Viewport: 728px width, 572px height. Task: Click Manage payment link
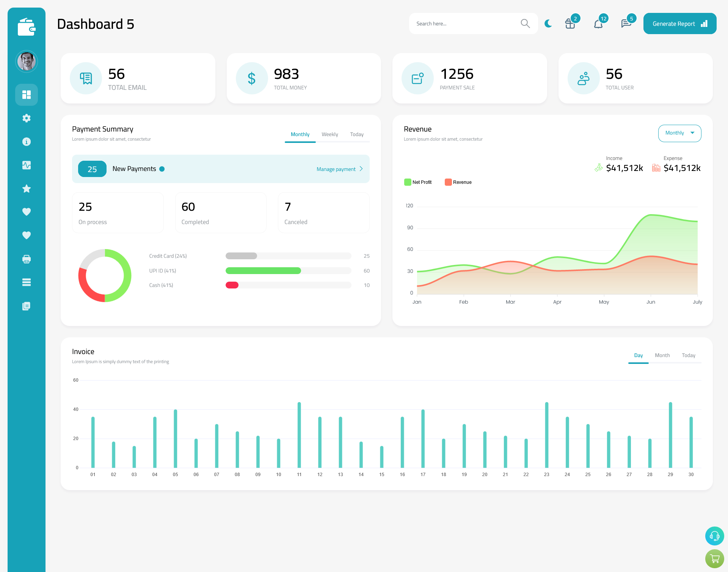[x=337, y=168]
